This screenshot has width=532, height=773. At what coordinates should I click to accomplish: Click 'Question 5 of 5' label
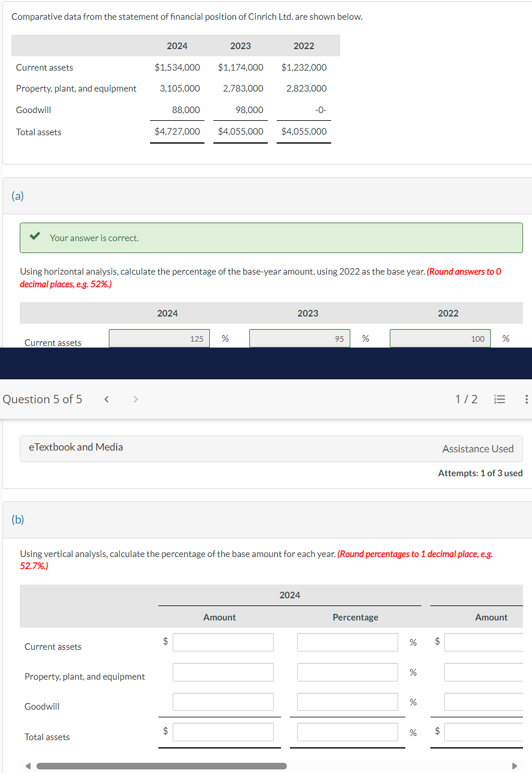coord(42,399)
